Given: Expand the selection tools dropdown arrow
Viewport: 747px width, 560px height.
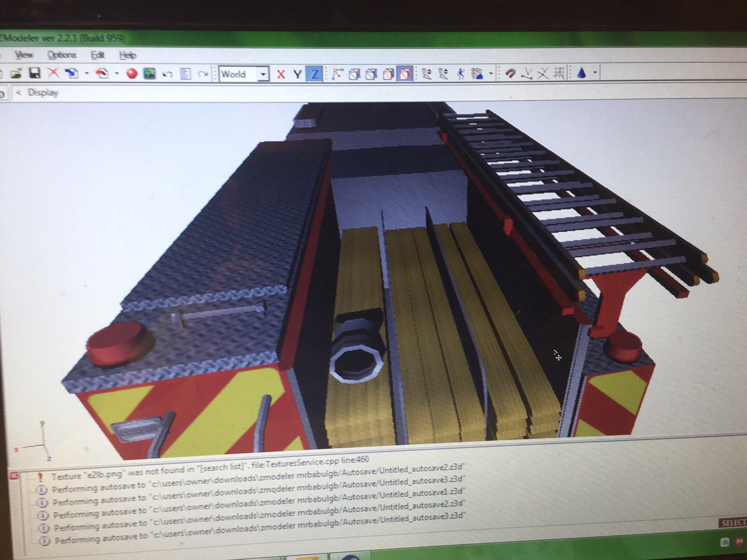Looking at the screenshot, I should [491, 74].
